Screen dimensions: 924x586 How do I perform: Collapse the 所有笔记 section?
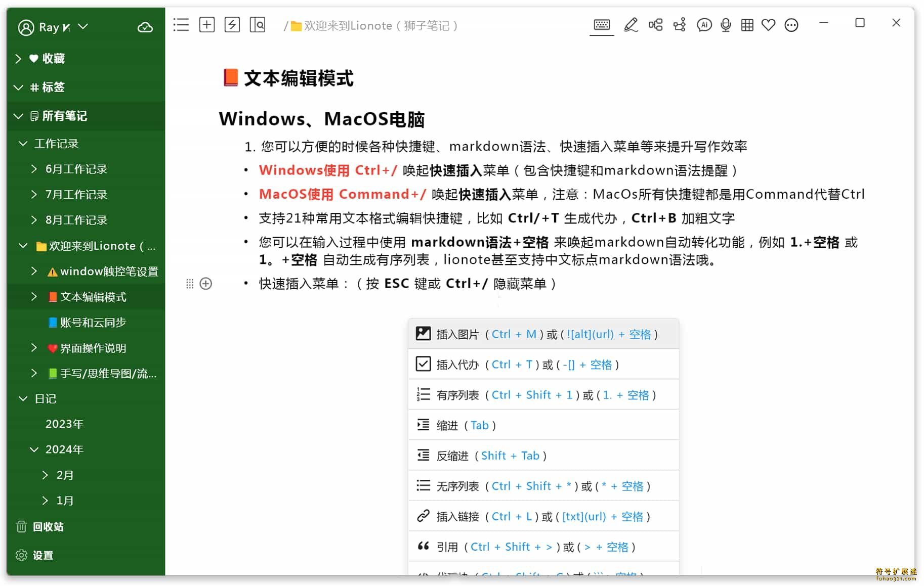click(18, 116)
